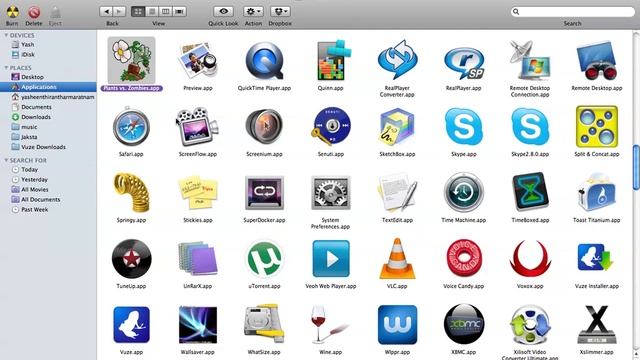This screenshot has width=640, height=360.
Task: Select QuickTime Player.app icon
Action: (x=264, y=61)
